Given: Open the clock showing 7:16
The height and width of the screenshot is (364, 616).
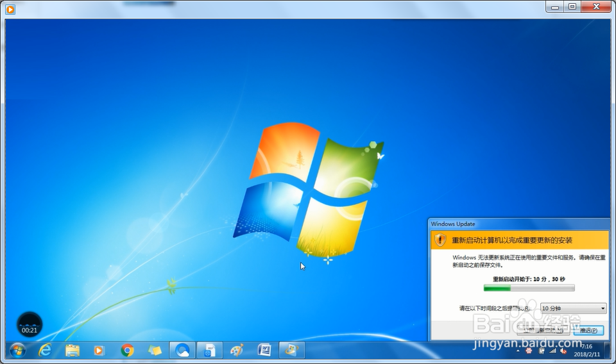Looking at the screenshot, I should point(586,351).
